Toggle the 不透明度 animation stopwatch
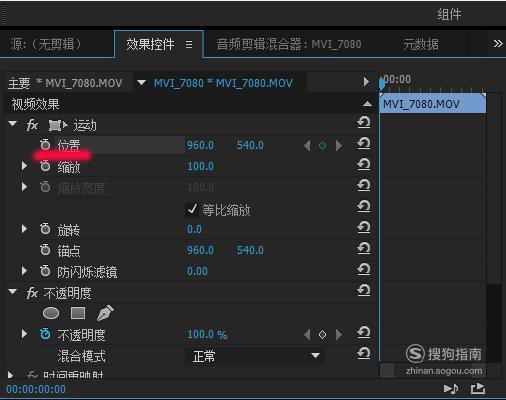This screenshot has height=400, width=506. coord(45,334)
